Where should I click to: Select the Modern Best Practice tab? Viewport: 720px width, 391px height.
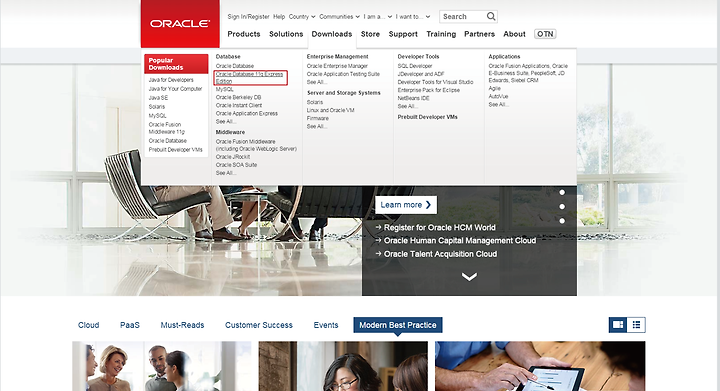point(398,325)
